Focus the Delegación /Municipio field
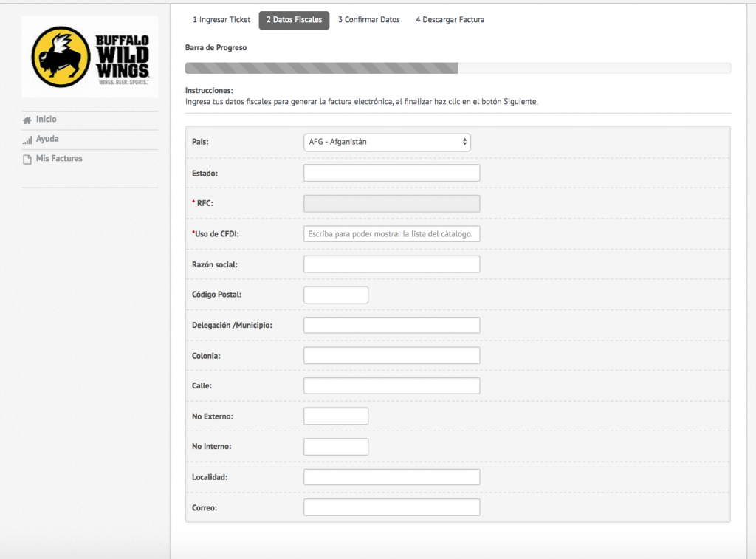 pyautogui.click(x=392, y=325)
